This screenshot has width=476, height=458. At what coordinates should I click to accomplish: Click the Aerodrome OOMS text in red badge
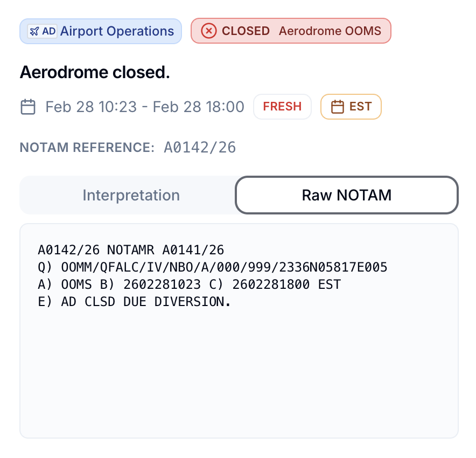(x=330, y=31)
